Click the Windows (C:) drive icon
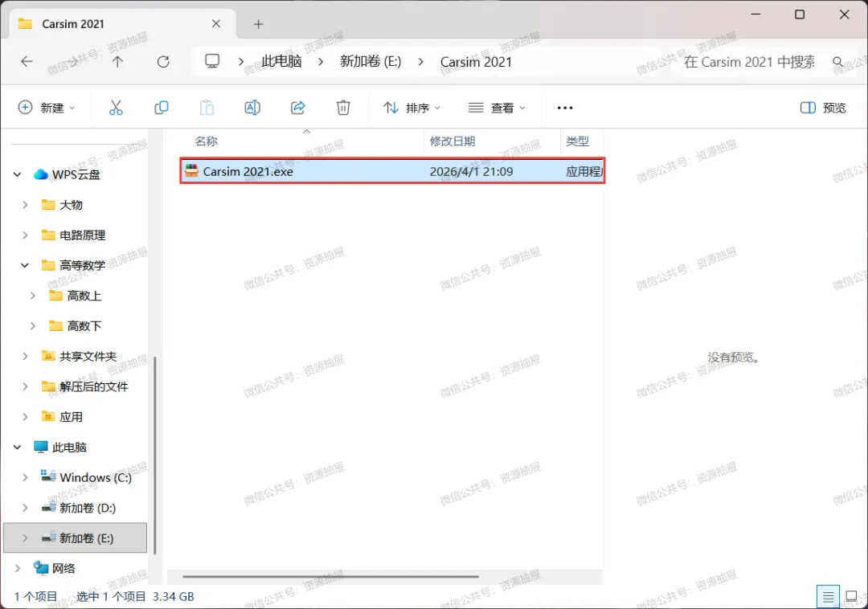The image size is (868, 609). point(48,476)
